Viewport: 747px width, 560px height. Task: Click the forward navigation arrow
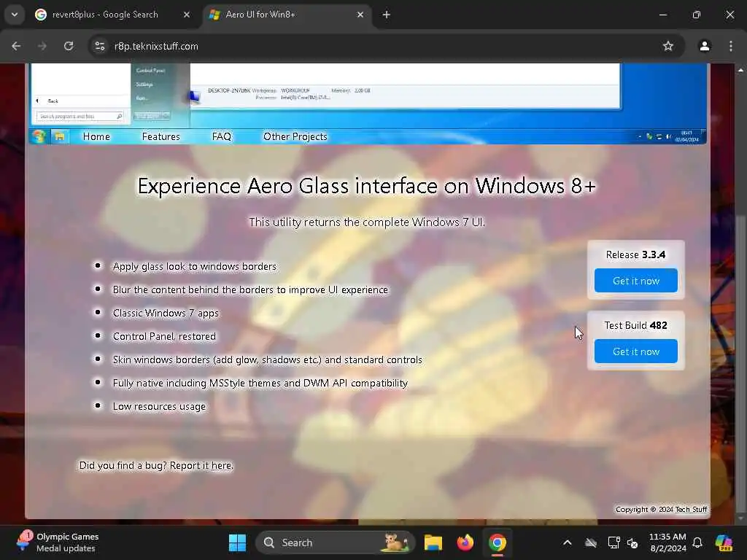[x=42, y=46]
